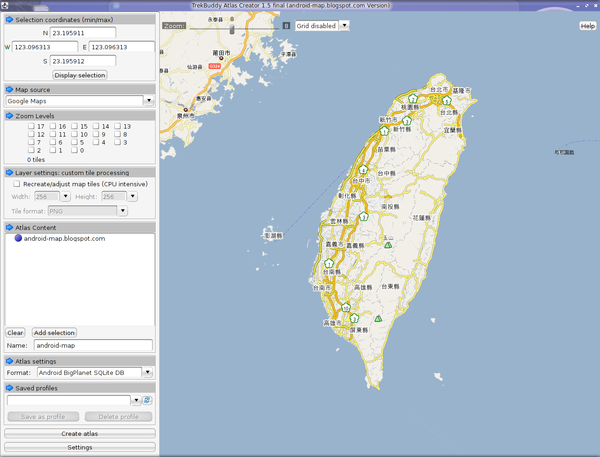Click the small square icon right of zoom slider

[x=286, y=26]
